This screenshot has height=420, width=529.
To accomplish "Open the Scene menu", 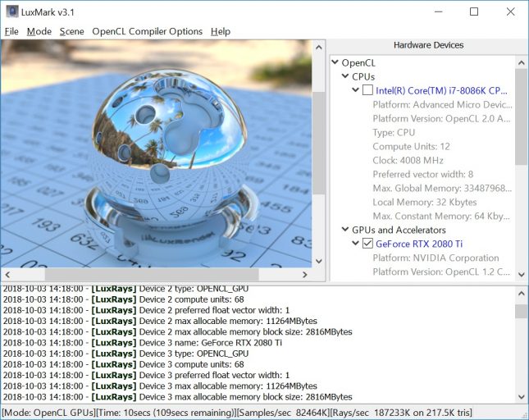I will (72, 31).
